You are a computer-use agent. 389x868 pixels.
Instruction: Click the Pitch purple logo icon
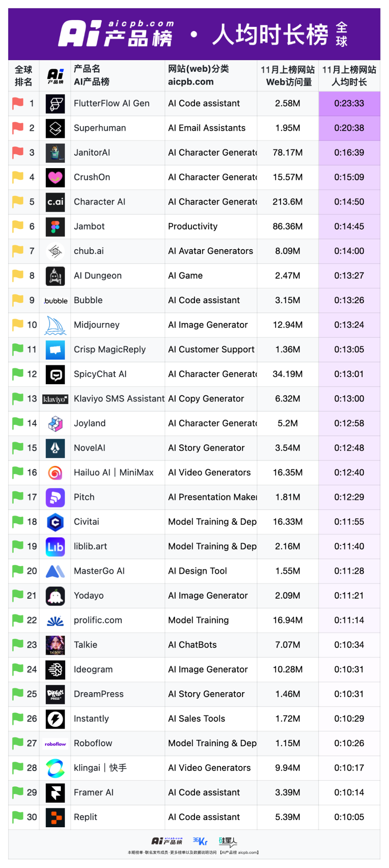click(x=55, y=497)
